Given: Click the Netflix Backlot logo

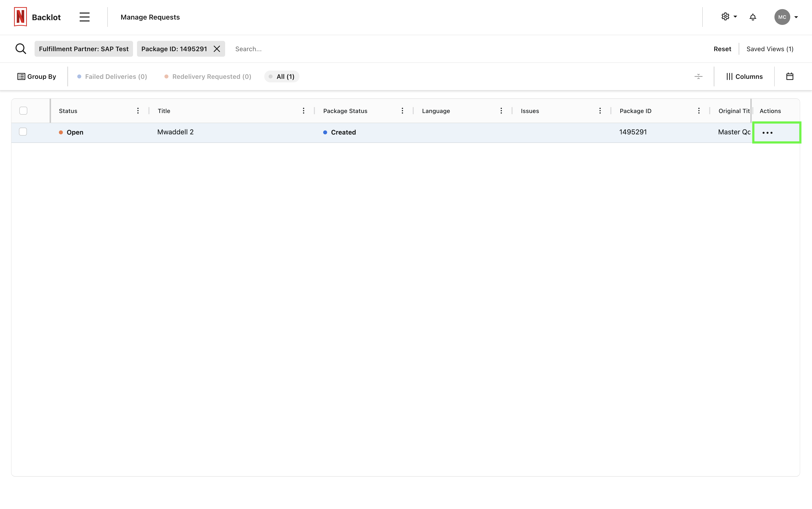Looking at the screenshot, I should pos(21,17).
